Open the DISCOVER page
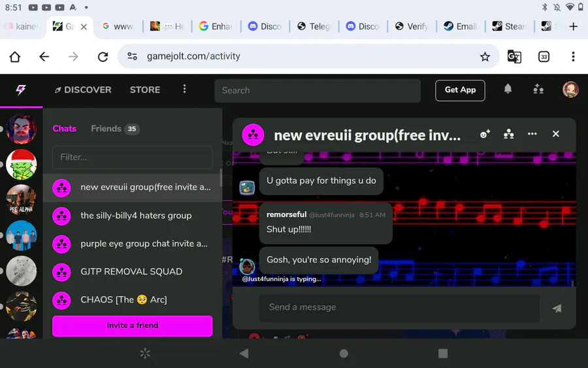This screenshot has height=368, width=588. point(83,90)
